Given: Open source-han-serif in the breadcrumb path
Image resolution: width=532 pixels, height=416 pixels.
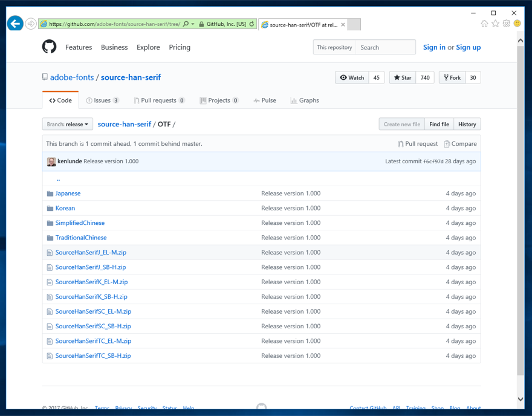Looking at the screenshot, I should pyautogui.click(x=124, y=124).
